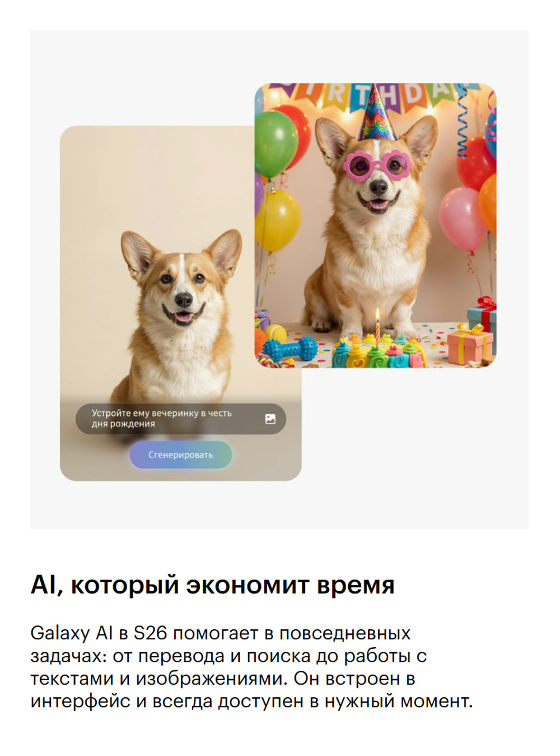This screenshot has height=756, width=560.
Task: Click the colorful frosted birthday cake
Action: click(378, 353)
